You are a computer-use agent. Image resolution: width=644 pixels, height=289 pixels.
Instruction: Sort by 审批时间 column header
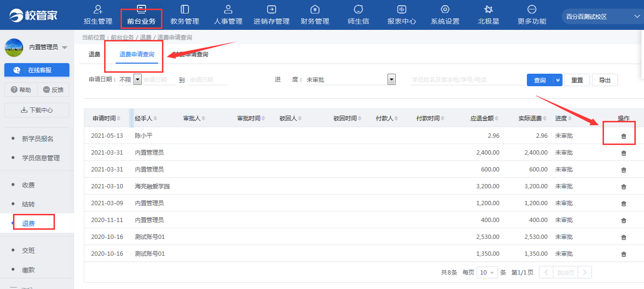[x=251, y=118]
